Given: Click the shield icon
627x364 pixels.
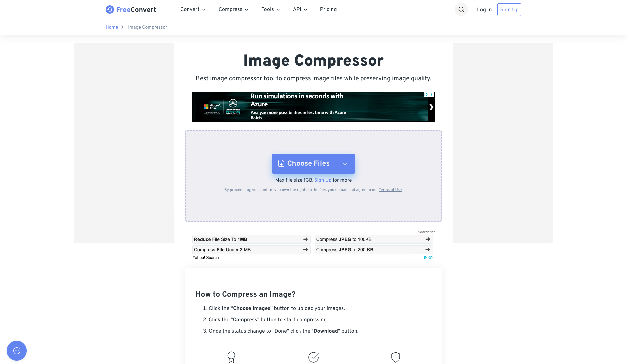Looking at the screenshot, I should (395, 357).
